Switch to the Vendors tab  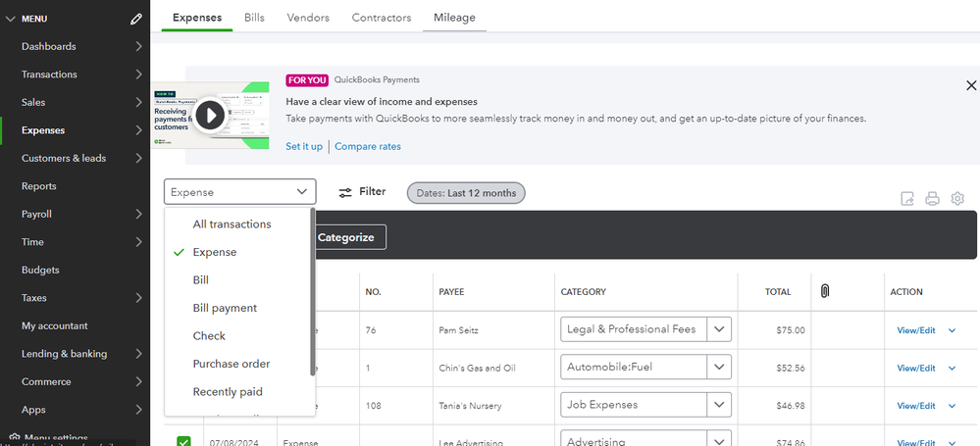tap(307, 18)
